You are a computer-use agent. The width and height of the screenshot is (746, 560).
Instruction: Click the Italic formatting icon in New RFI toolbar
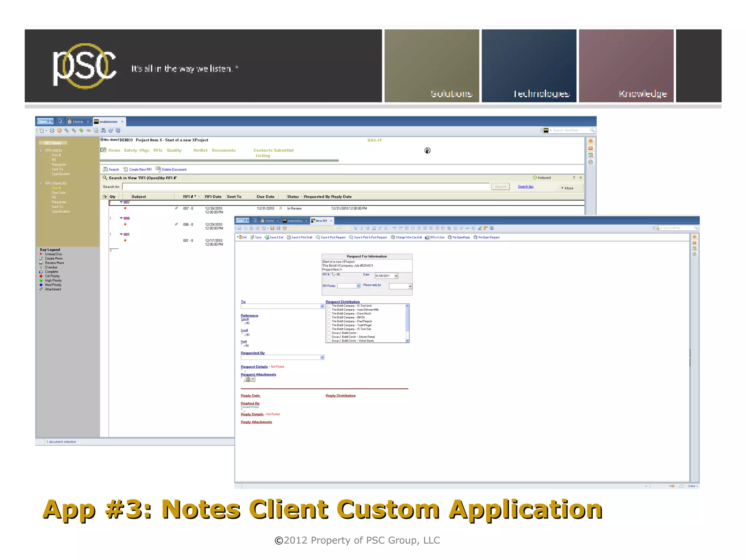(x=362, y=228)
